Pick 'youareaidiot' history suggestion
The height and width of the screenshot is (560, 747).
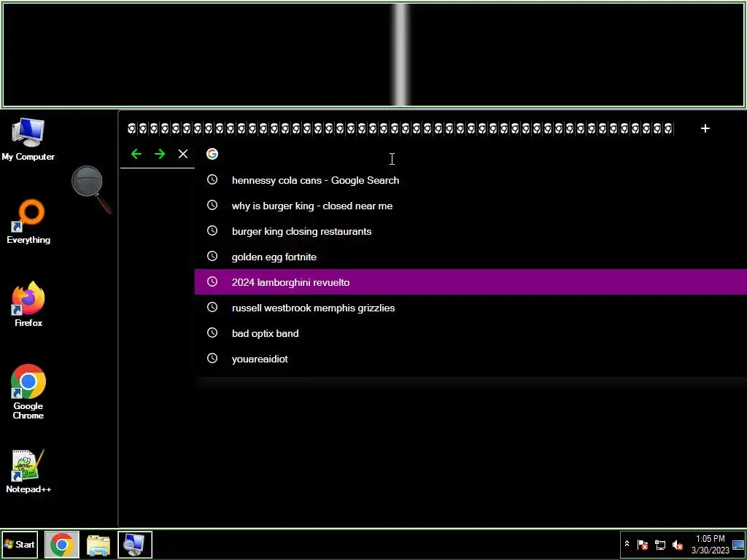coord(471,359)
